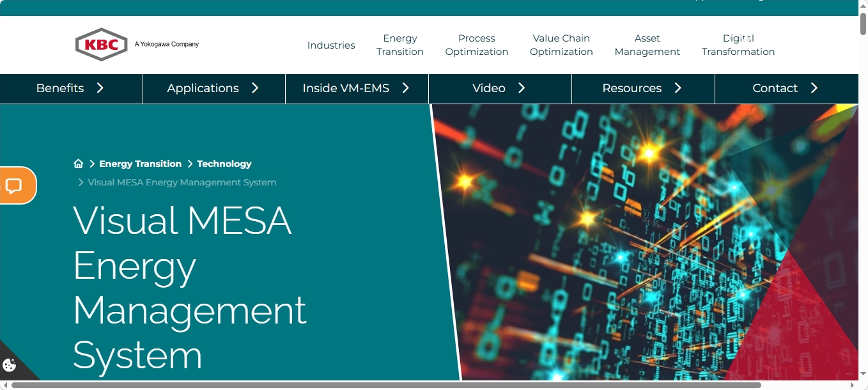Click the chevron beside Benefits
868x390 pixels.
(100, 88)
